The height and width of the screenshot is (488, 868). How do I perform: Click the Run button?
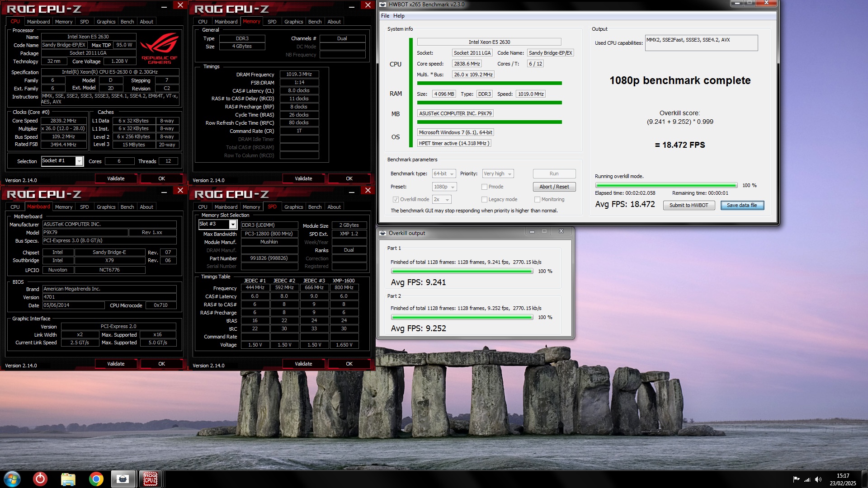[x=554, y=174]
